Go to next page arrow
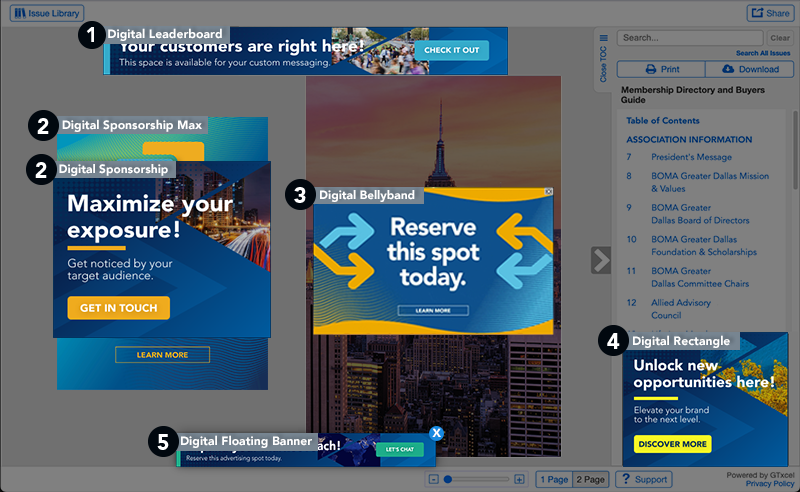The width and height of the screenshot is (800, 492). (x=600, y=260)
